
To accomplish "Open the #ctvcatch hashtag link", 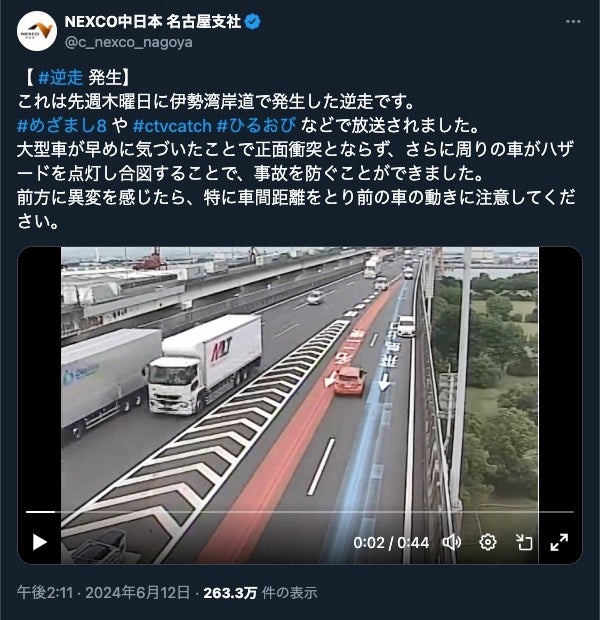I will click(172, 126).
